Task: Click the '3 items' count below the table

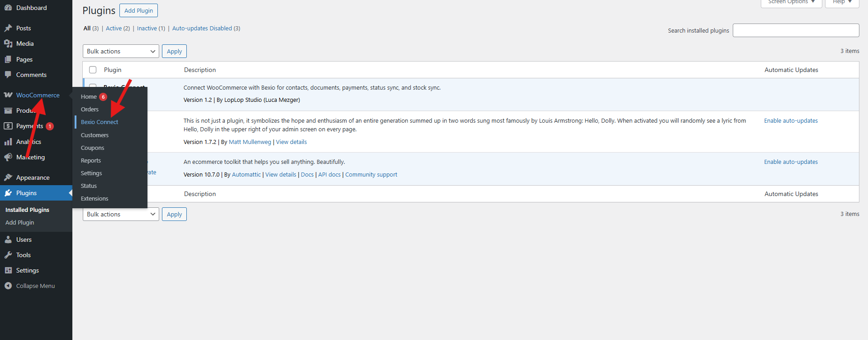Action: (x=850, y=214)
